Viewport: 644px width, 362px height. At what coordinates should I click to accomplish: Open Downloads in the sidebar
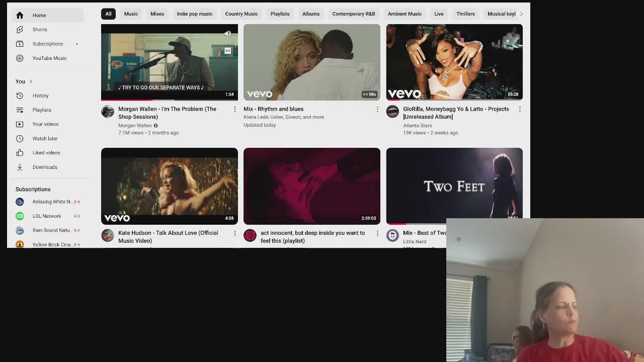point(48,167)
